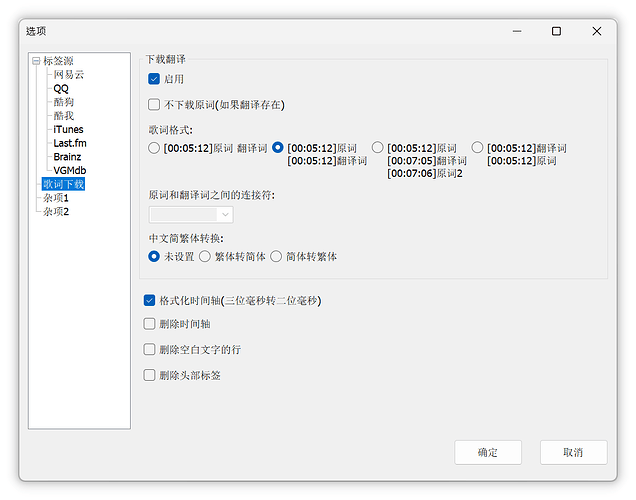The image size is (636, 500).
Task: Maximize the 选项 dialog window
Action: pos(556,31)
